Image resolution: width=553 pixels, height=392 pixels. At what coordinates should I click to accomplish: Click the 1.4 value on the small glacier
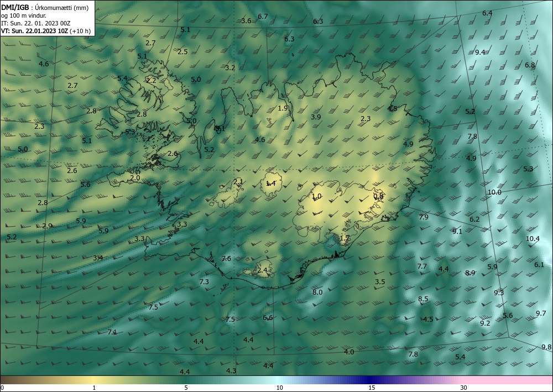coord(270,183)
